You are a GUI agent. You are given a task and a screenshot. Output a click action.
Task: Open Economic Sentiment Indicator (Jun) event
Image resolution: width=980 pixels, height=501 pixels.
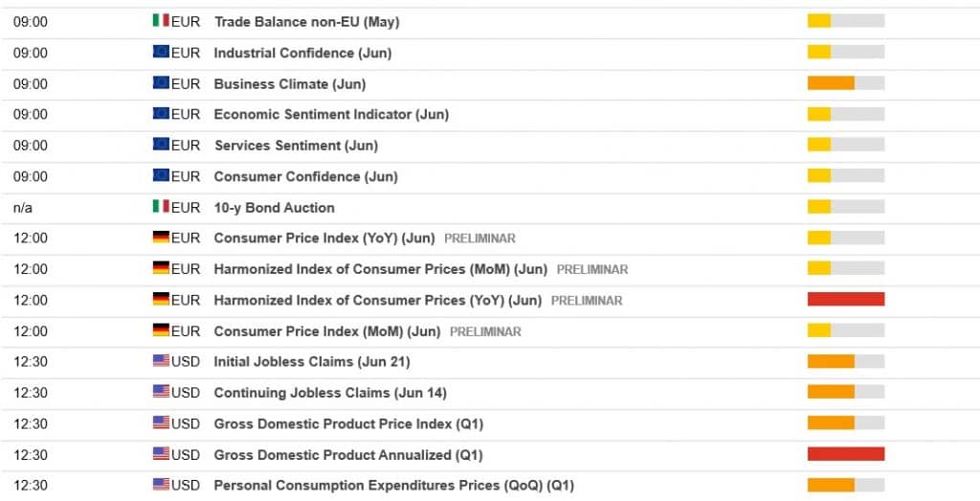pos(330,115)
